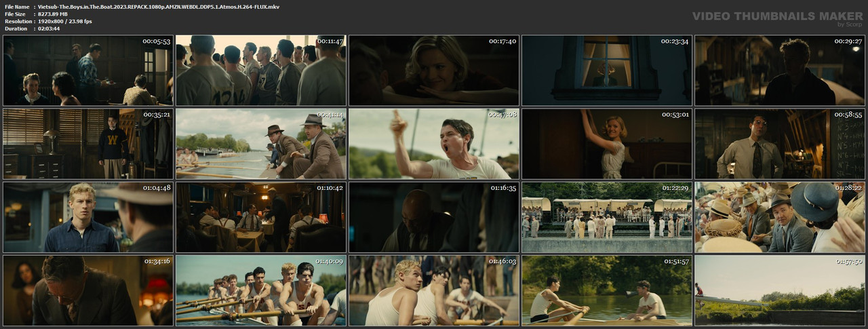Choose the window frame at 00:23:34

(607, 71)
